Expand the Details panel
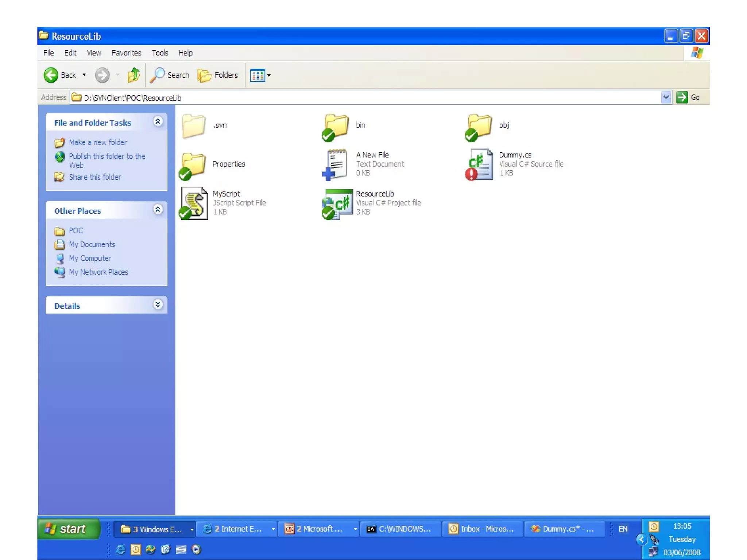 158,305
